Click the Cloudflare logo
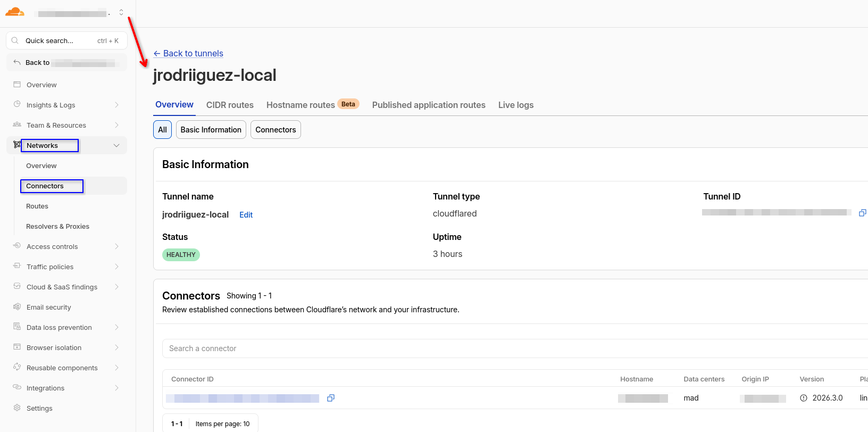The width and height of the screenshot is (868, 432). (x=15, y=12)
